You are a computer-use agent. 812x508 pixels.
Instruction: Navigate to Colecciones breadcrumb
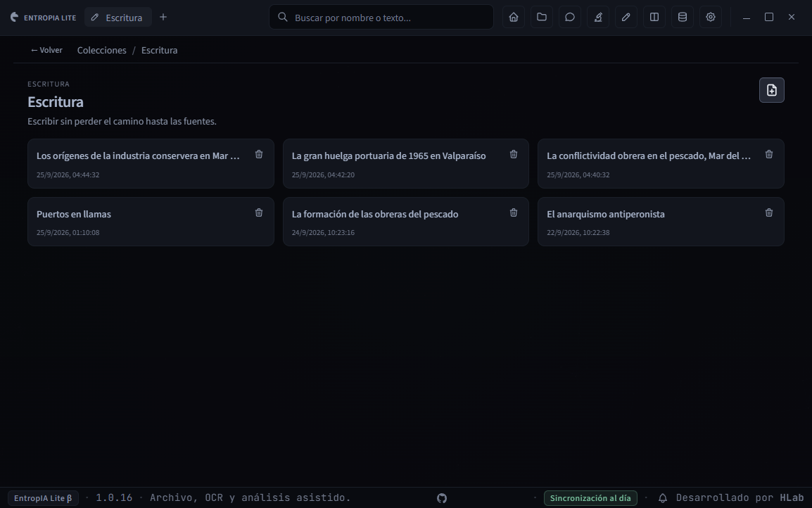[x=101, y=50]
